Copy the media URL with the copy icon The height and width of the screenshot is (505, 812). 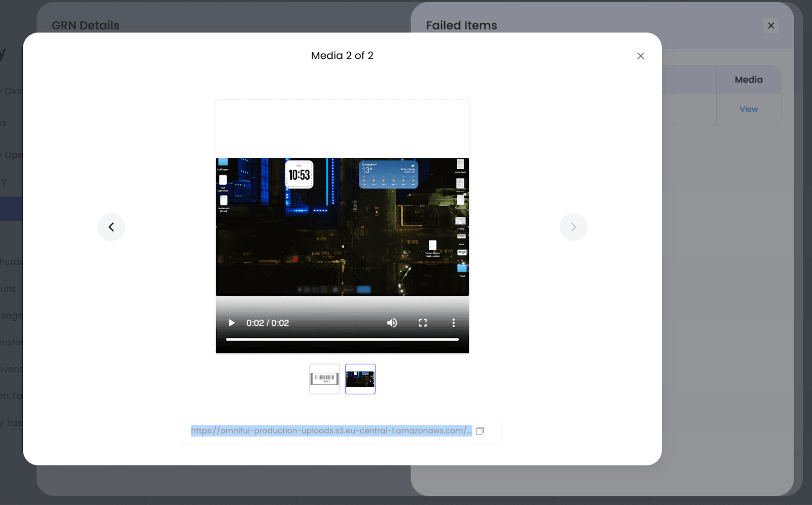tap(480, 431)
